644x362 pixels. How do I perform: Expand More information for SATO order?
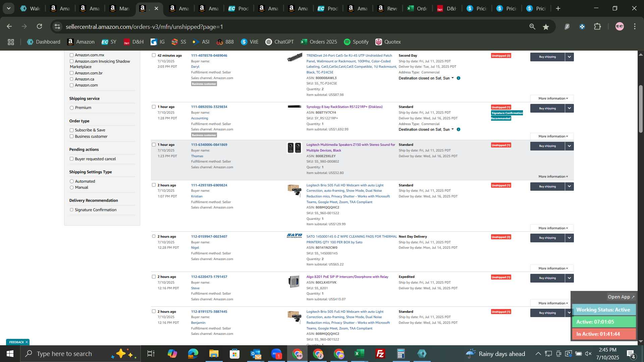[x=552, y=268]
